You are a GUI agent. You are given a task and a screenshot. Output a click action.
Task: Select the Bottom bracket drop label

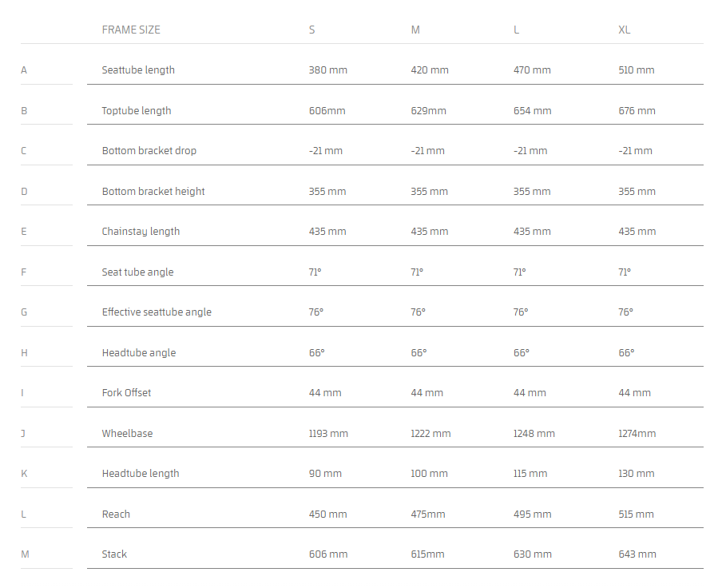click(x=149, y=151)
